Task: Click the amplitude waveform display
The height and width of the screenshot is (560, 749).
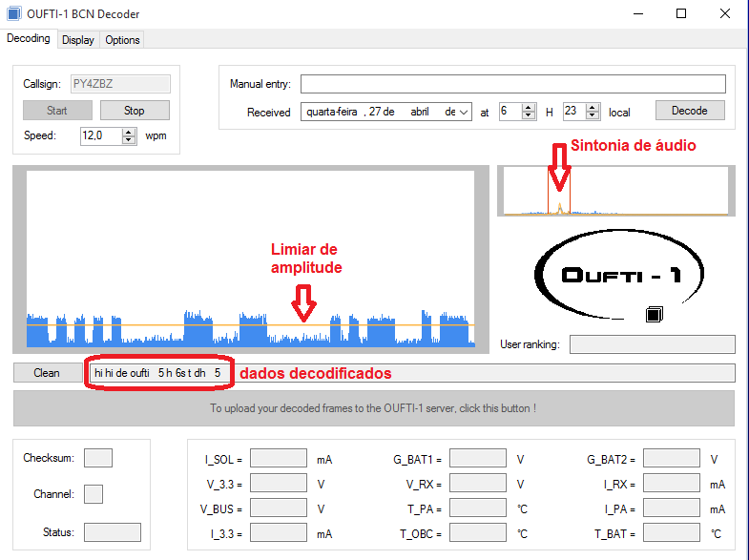Action: (250, 259)
